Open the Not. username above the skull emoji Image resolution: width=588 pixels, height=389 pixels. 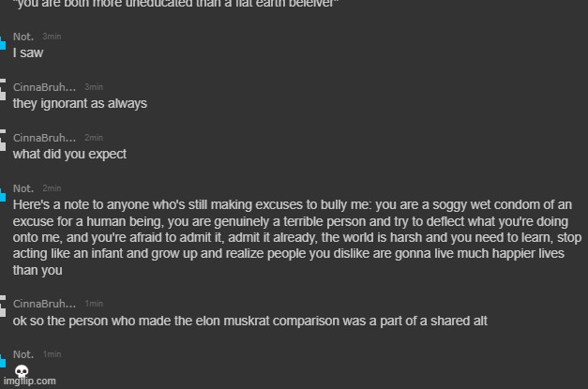coord(23,354)
